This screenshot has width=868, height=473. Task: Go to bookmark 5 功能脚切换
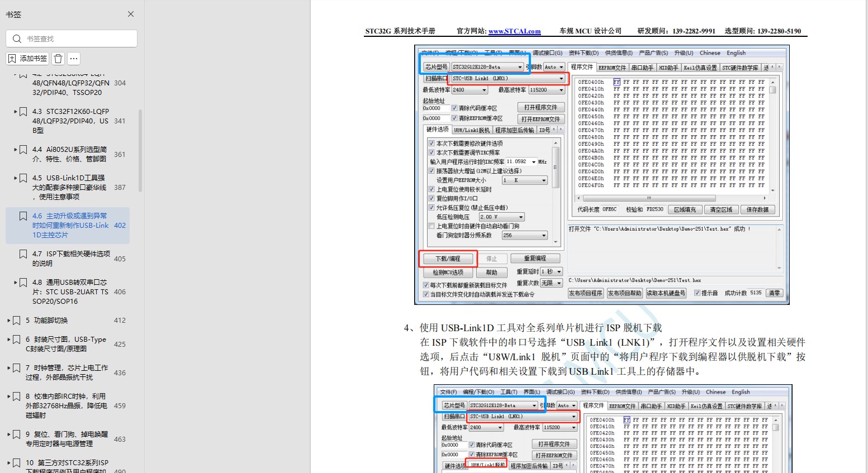click(x=46, y=321)
